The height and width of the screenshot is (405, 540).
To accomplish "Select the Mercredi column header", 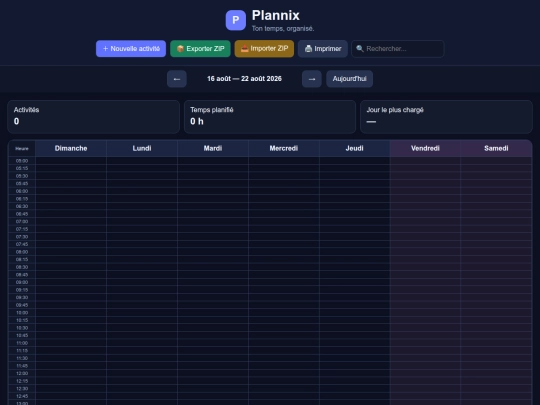I will [x=283, y=148].
